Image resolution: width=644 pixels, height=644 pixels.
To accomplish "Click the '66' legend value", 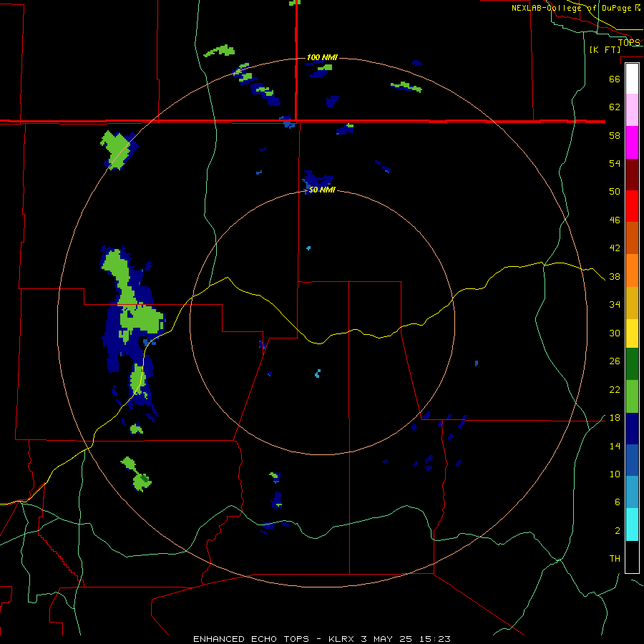I will (615, 79).
